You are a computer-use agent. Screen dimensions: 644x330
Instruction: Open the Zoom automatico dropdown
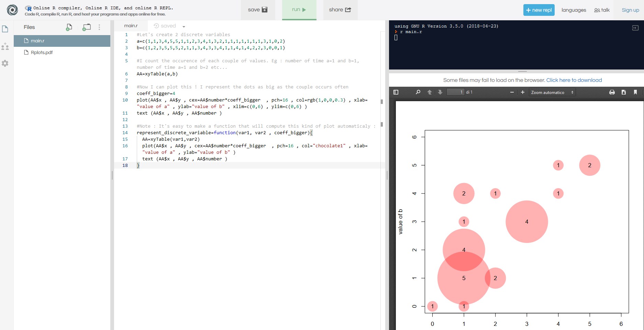click(x=553, y=92)
